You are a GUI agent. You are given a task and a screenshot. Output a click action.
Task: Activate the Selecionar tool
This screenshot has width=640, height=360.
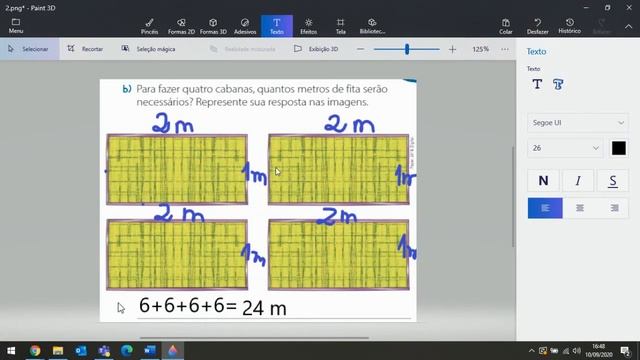tap(29, 49)
